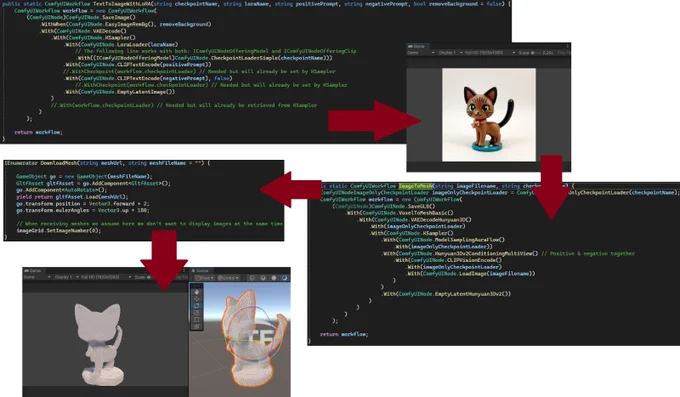680x397 pixels.
Task: Select the Game tab in the upper window
Action: tap(417, 46)
